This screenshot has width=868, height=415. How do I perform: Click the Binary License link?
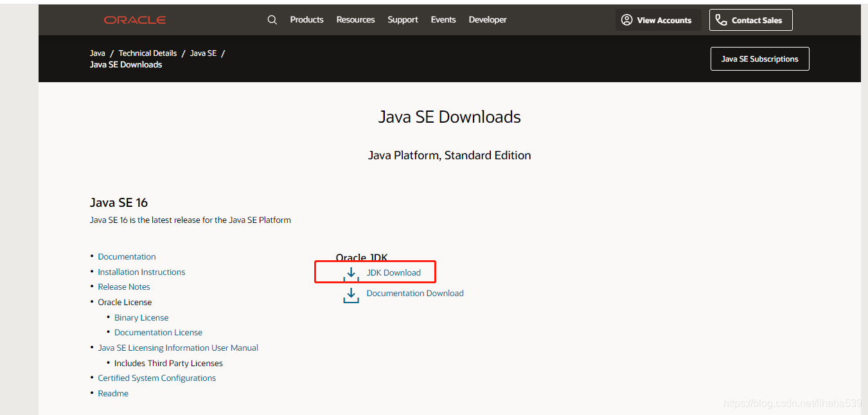141,317
